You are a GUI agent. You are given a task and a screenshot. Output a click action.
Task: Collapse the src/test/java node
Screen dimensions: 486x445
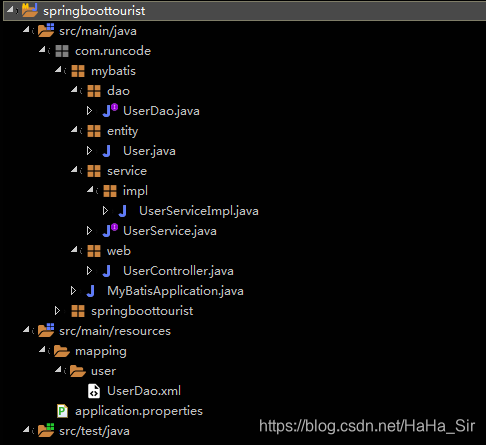click(26, 430)
